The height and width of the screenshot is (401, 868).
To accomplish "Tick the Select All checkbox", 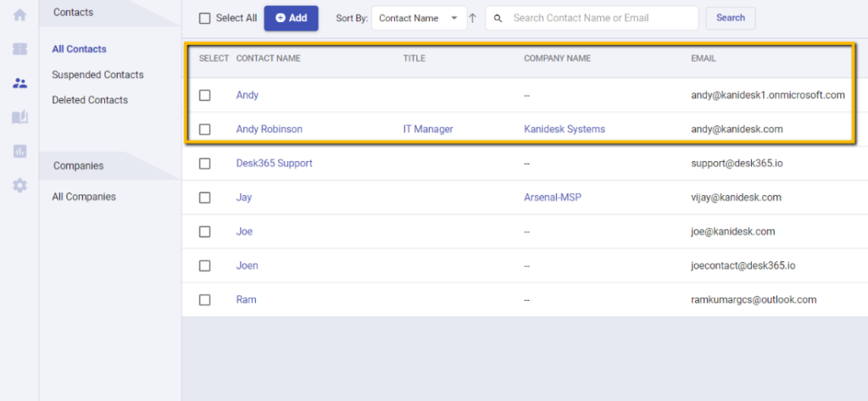I will (205, 19).
